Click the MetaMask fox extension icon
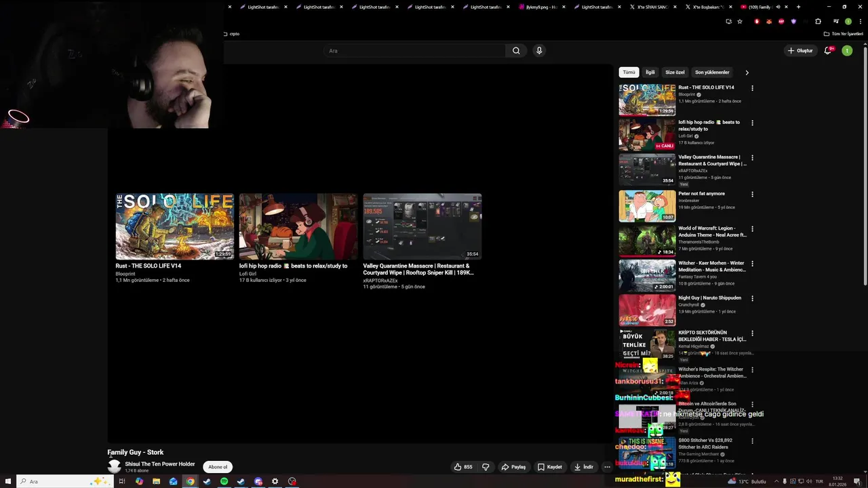The image size is (868, 488). pyautogui.click(x=770, y=21)
